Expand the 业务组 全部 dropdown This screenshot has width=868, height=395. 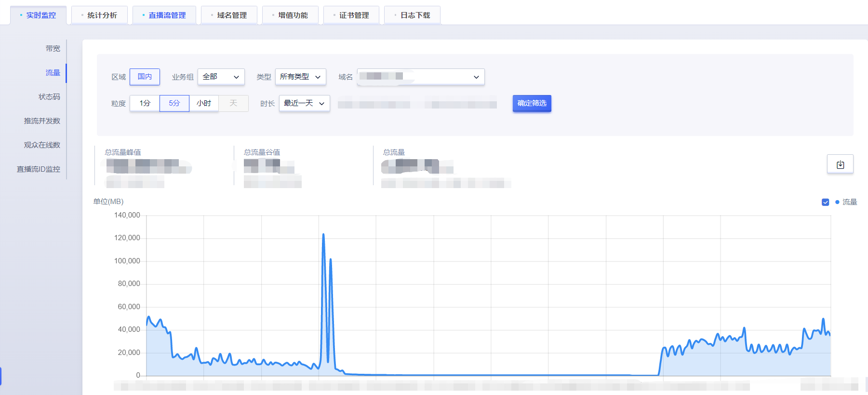click(x=221, y=77)
